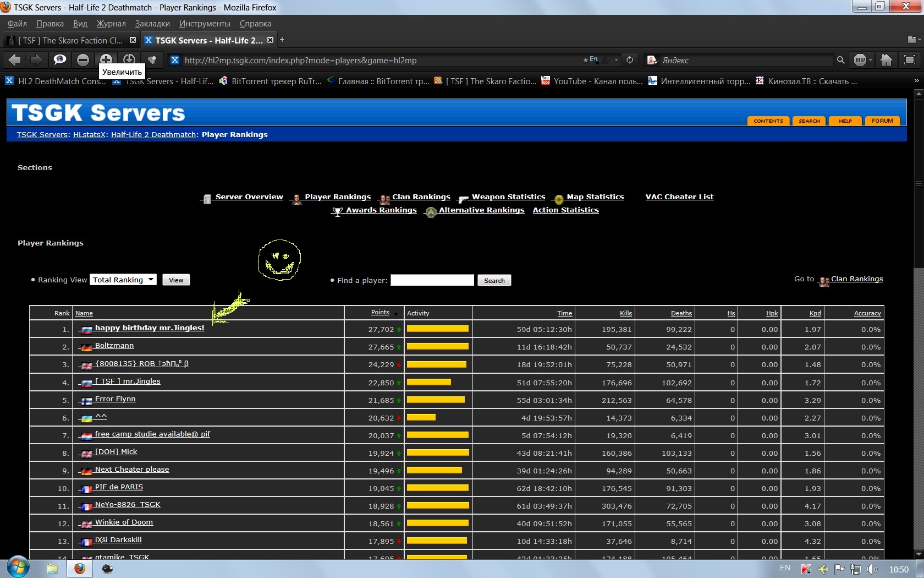The image size is (924, 578).
Task: Click the zoom in plus icon
Action: (x=106, y=59)
